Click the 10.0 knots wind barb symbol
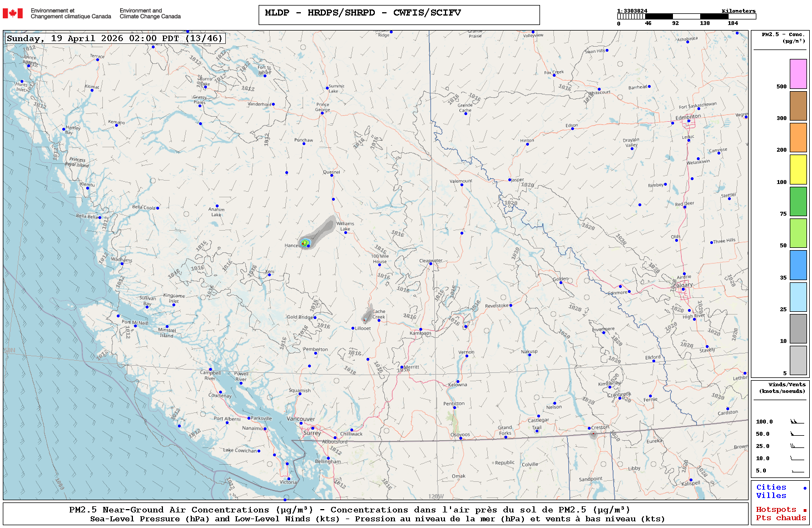 797,459
